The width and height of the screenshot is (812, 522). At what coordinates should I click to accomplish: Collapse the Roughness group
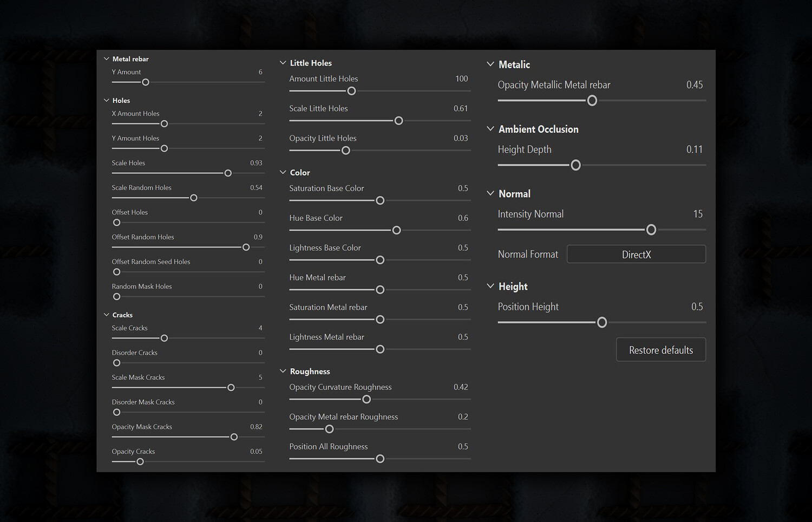click(x=283, y=371)
